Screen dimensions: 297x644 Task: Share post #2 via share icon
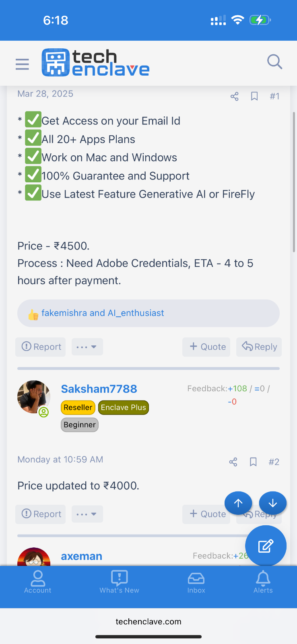point(233,462)
